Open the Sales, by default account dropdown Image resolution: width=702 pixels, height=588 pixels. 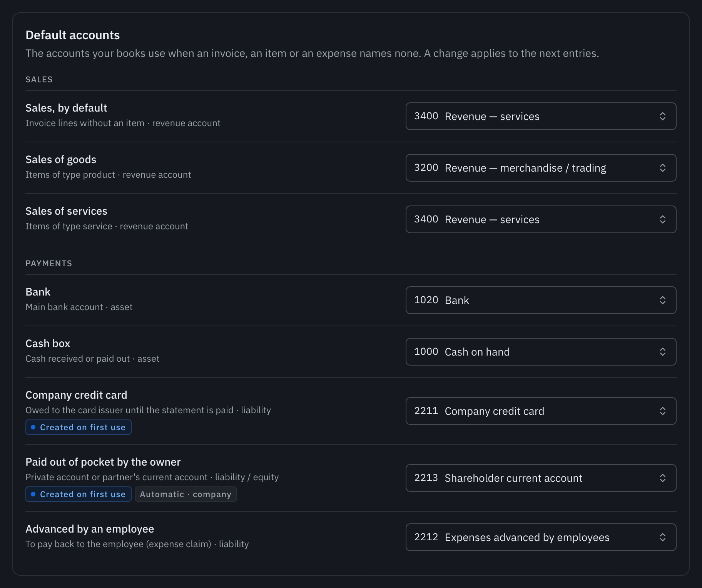(x=541, y=116)
